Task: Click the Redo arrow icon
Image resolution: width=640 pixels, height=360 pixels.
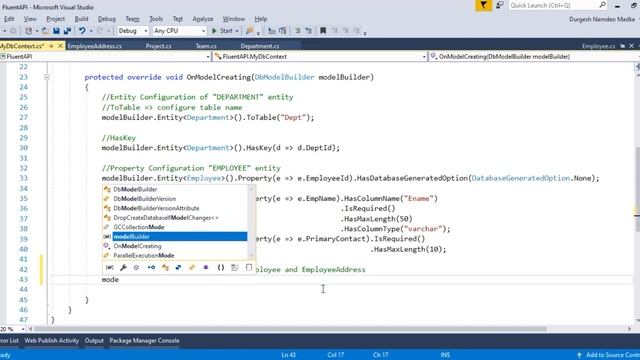Action: (100, 31)
